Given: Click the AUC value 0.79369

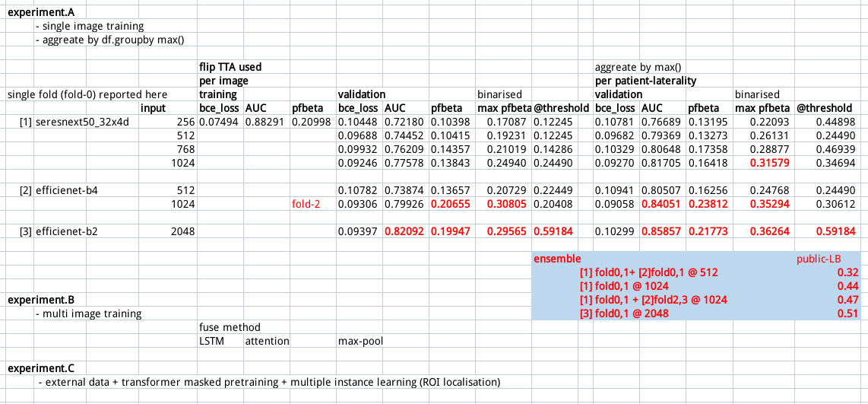Looking at the screenshot, I should click(661, 135).
